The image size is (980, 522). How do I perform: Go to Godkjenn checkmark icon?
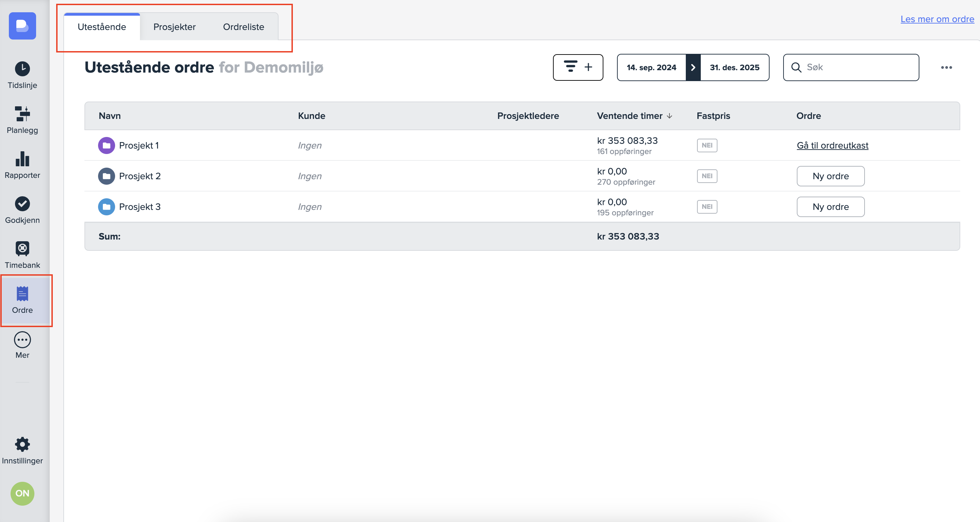(x=22, y=204)
